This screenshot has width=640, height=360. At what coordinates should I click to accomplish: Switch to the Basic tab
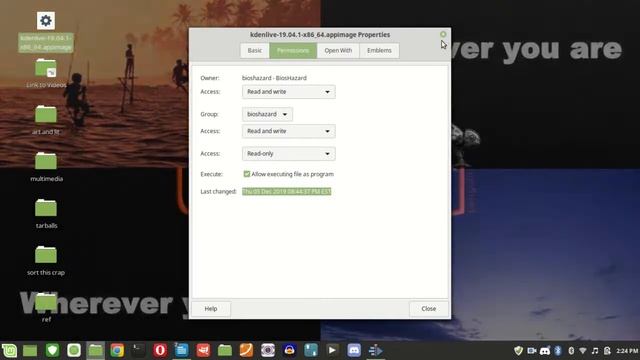point(255,51)
